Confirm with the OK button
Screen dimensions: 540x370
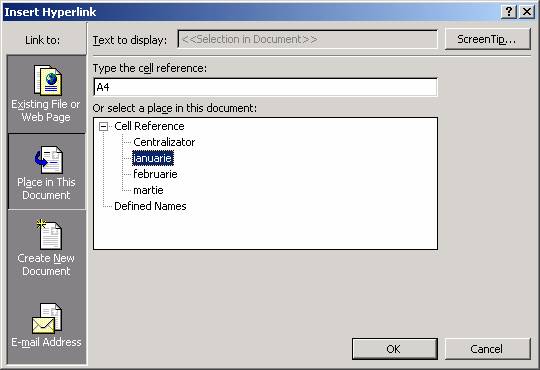[x=394, y=349]
